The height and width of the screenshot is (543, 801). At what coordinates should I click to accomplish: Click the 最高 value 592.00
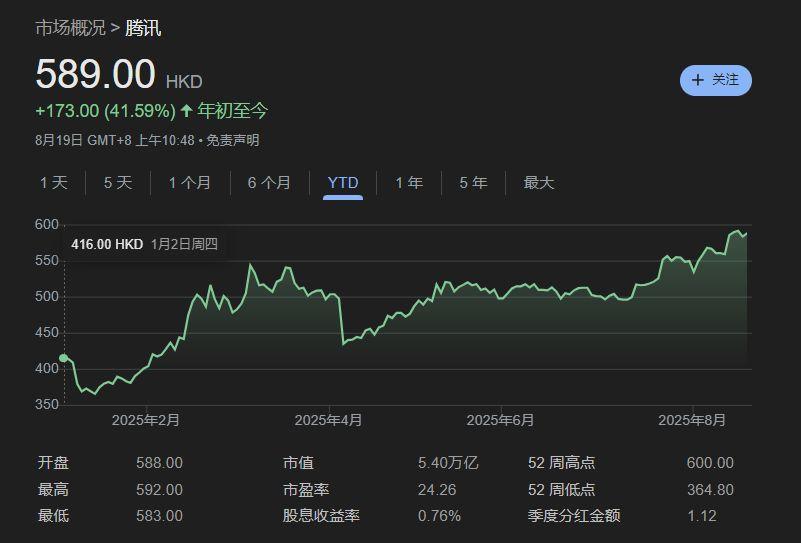[x=159, y=489]
